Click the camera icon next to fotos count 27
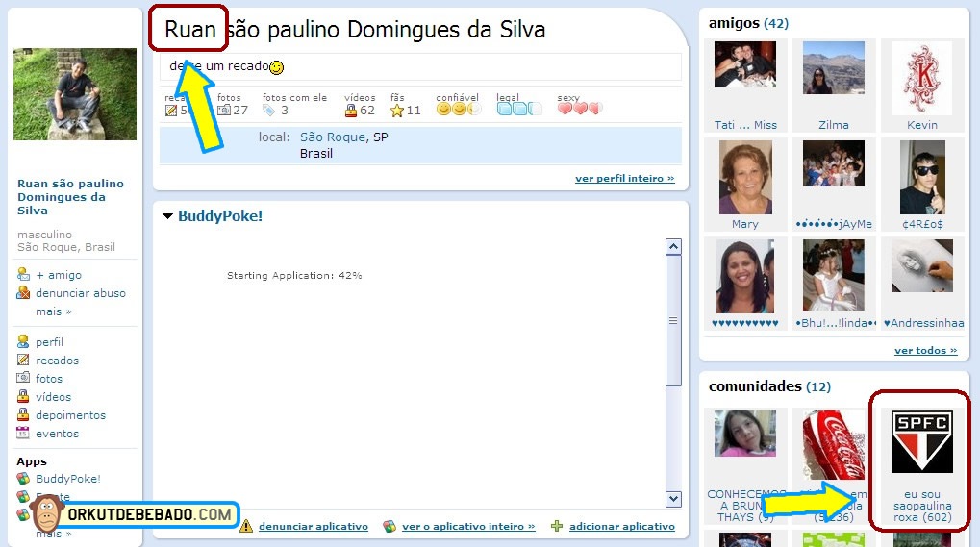The image size is (980, 547). pyautogui.click(x=224, y=111)
